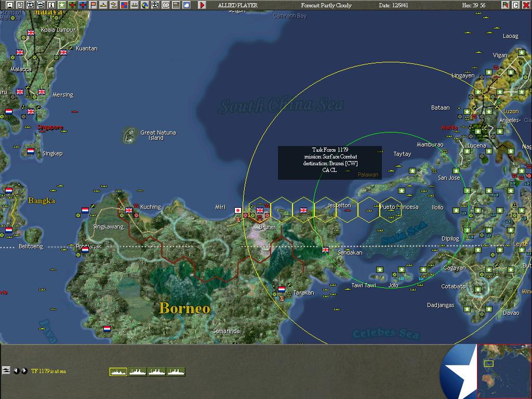Click the Jolo island label

click(x=393, y=285)
